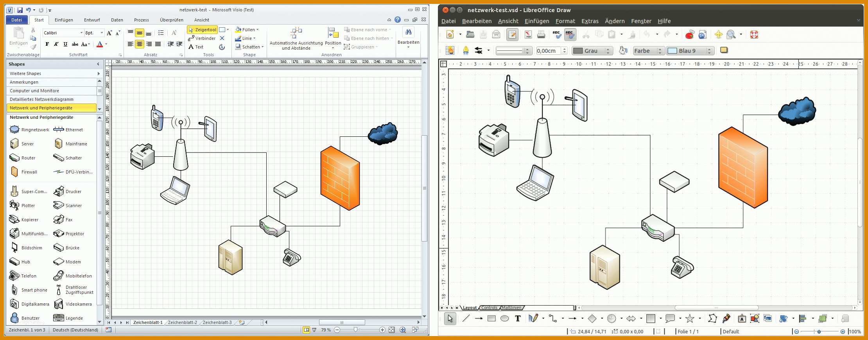Image resolution: width=868 pixels, height=340 pixels.
Task: Open the blue Datei tab in Visio
Action: pos(17,20)
